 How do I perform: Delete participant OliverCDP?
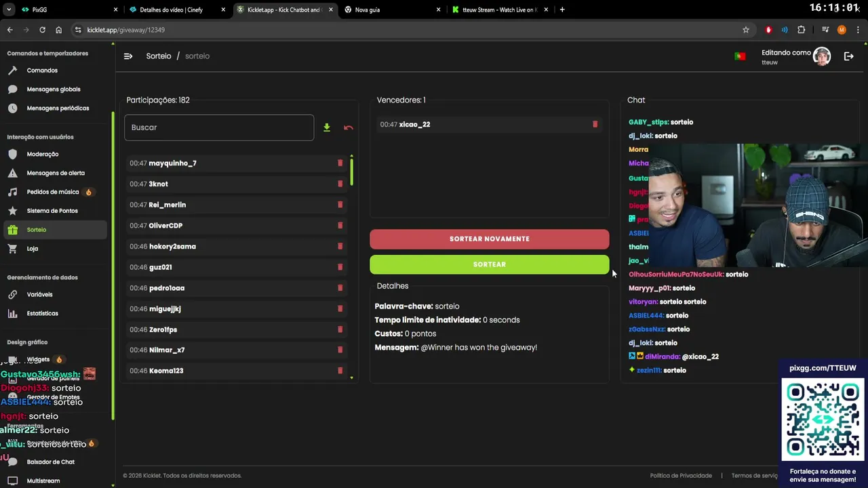point(340,226)
